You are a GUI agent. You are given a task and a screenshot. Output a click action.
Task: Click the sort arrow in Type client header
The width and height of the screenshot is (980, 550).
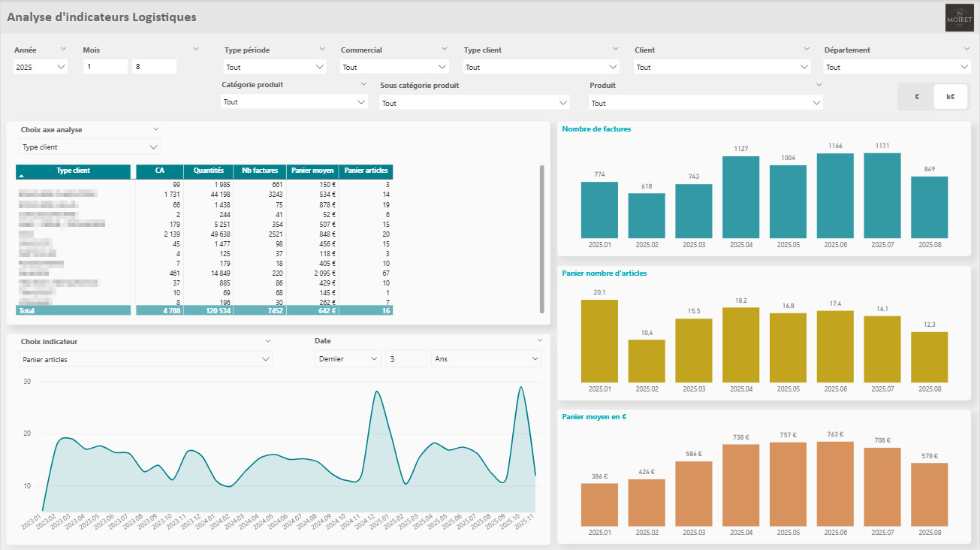point(21,175)
